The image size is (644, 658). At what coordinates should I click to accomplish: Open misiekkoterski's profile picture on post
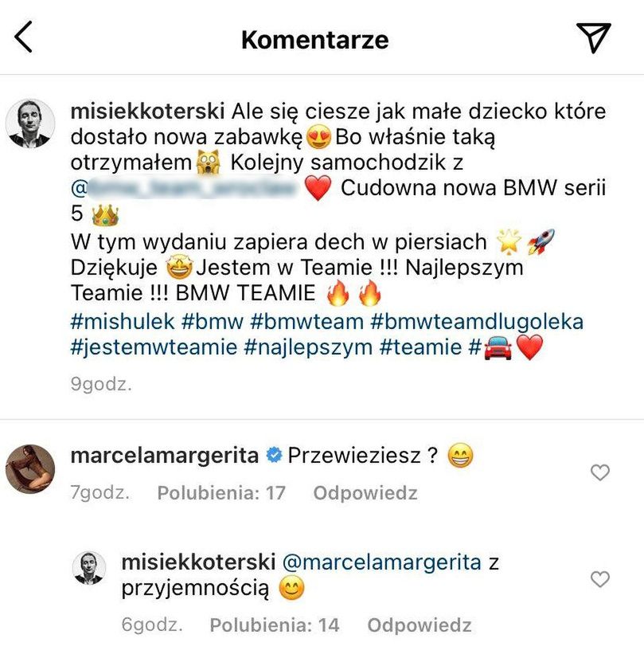tap(30, 123)
